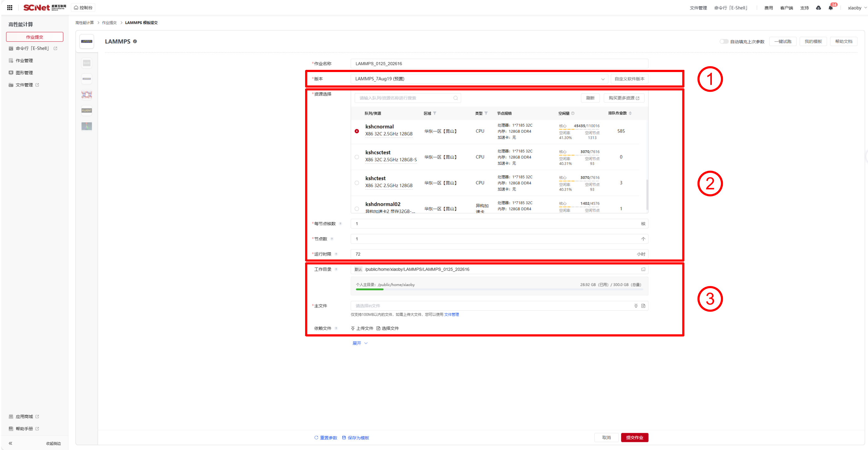Click 重置参数 link
868x450 pixels.
pyautogui.click(x=325, y=438)
